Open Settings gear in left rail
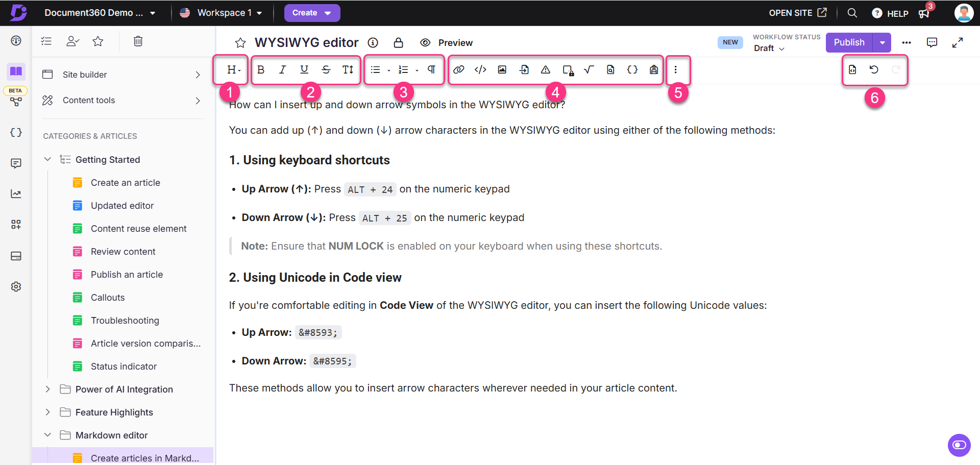Image resolution: width=980 pixels, height=465 pixels. coord(16,286)
